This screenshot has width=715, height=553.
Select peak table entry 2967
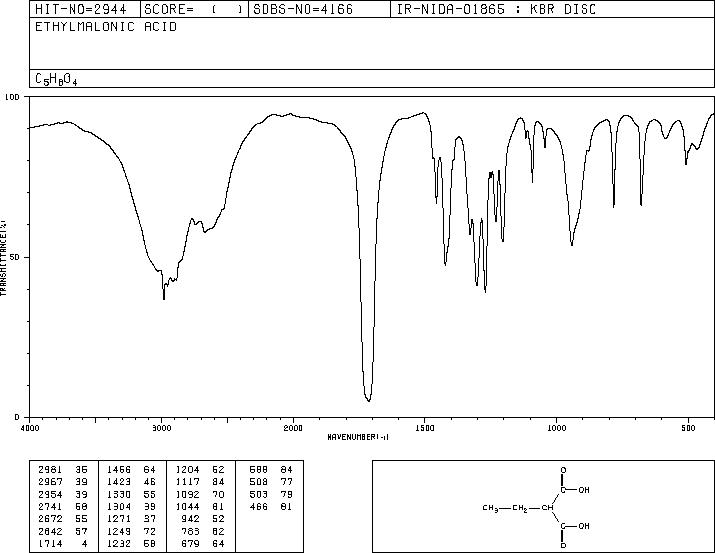[63, 482]
